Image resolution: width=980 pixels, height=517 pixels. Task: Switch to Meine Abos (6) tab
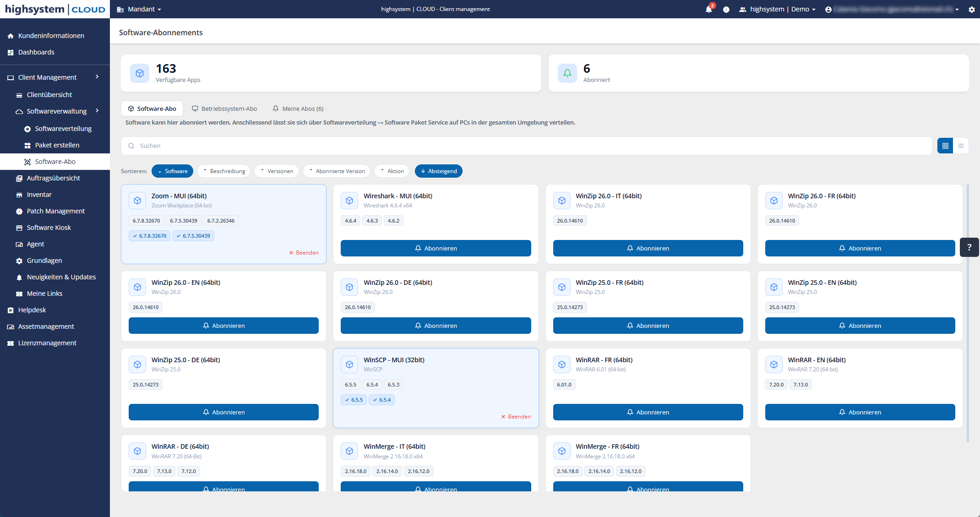click(x=298, y=109)
